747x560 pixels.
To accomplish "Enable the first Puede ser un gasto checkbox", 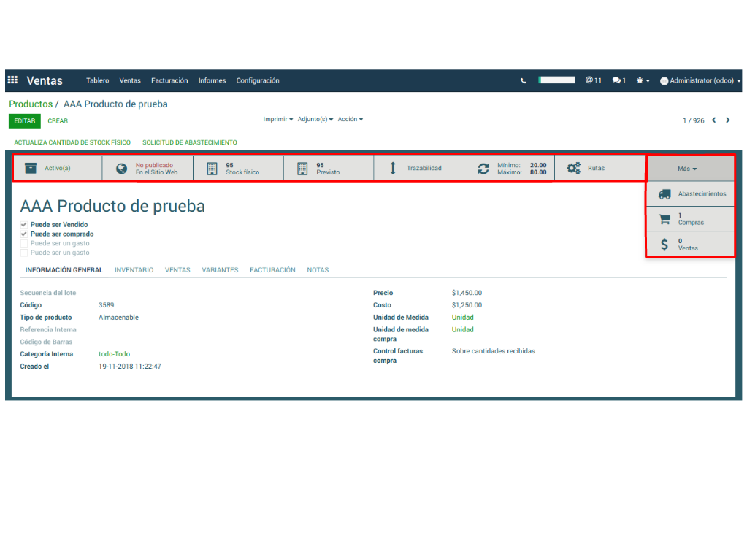I will pos(24,243).
